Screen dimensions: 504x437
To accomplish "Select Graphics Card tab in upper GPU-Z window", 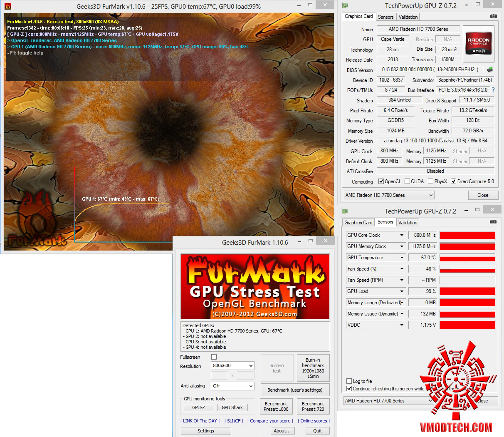I will click(359, 16).
